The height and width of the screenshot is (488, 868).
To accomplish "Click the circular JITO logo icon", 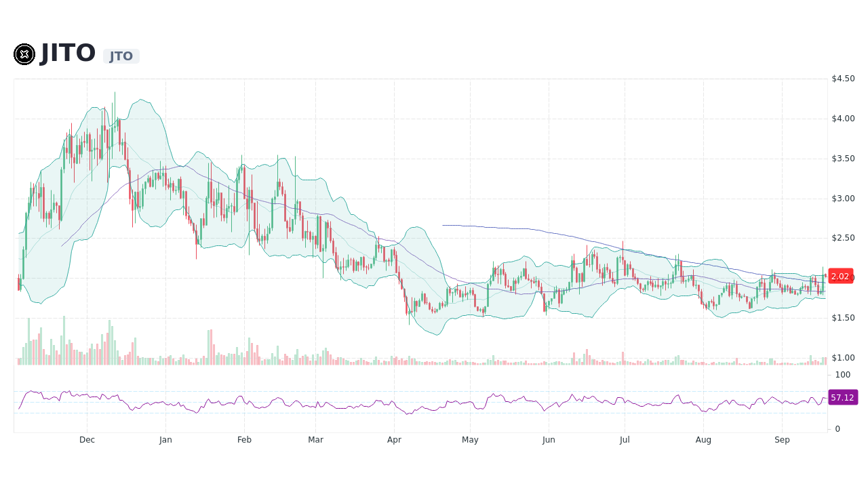I will click(24, 54).
